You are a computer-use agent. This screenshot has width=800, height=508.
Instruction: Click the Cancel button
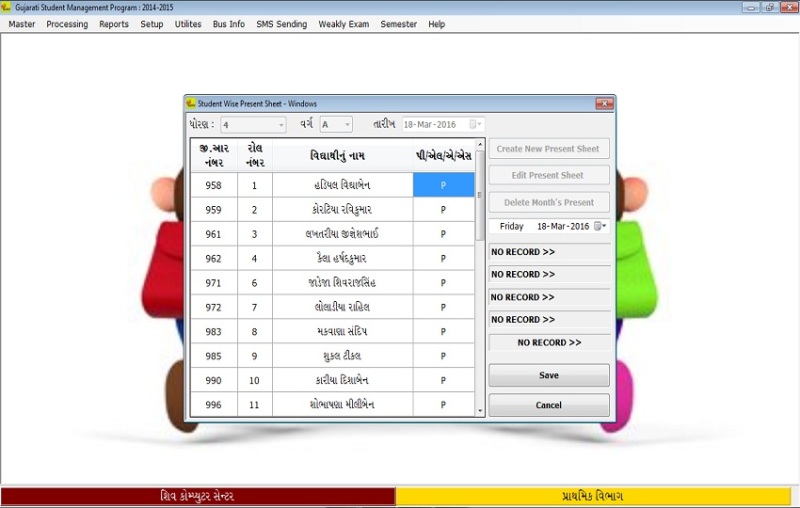click(548, 406)
